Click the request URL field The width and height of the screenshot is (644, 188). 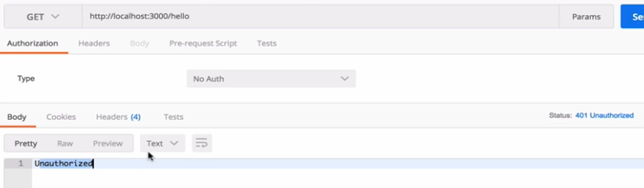(x=319, y=16)
